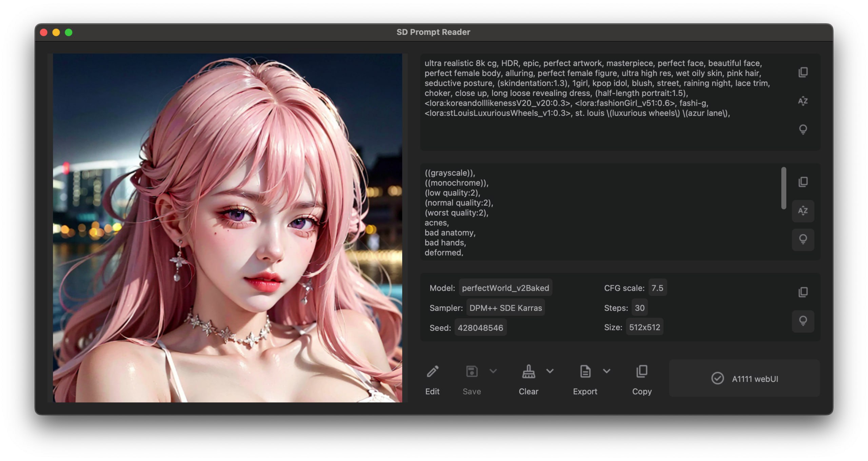
Task: Copy the settings parameters
Action: pos(803,292)
